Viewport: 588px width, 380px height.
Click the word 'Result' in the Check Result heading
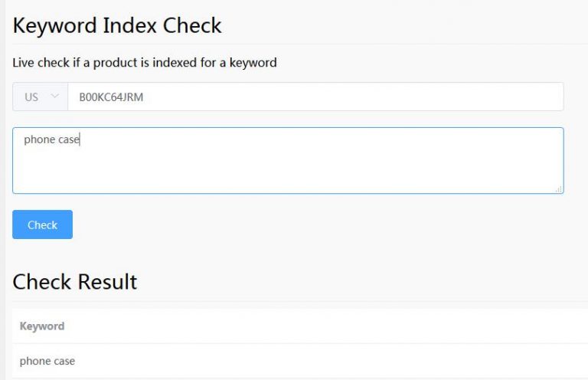[107, 282]
